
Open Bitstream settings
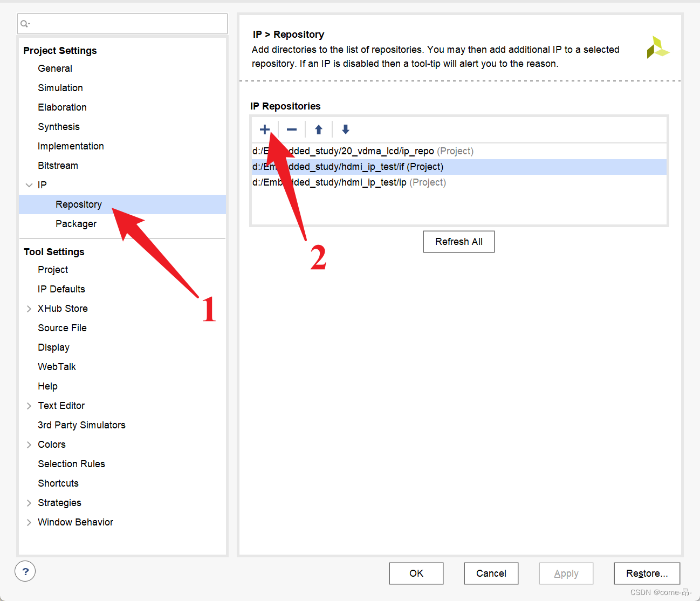[x=58, y=166]
